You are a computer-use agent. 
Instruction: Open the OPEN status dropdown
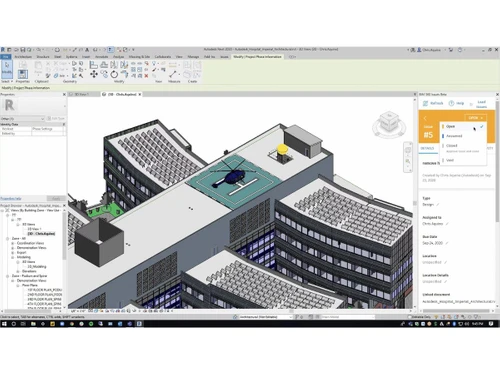tap(475, 118)
